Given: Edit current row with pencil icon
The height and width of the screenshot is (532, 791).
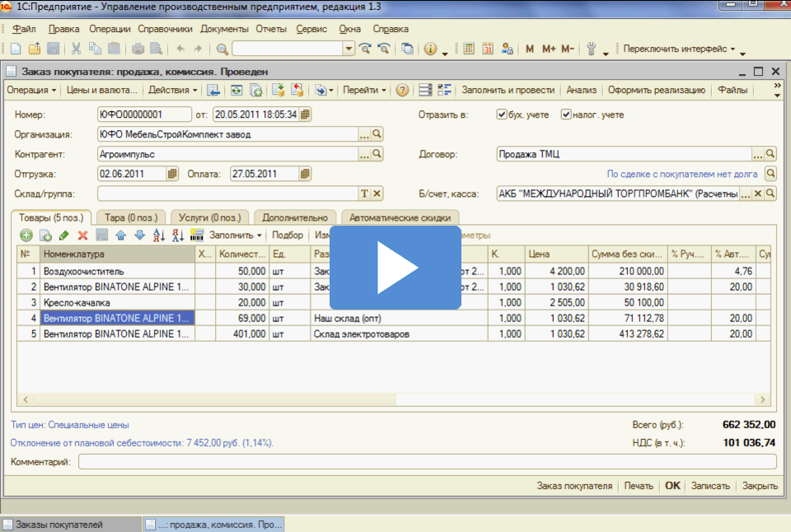Looking at the screenshot, I should (x=64, y=235).
